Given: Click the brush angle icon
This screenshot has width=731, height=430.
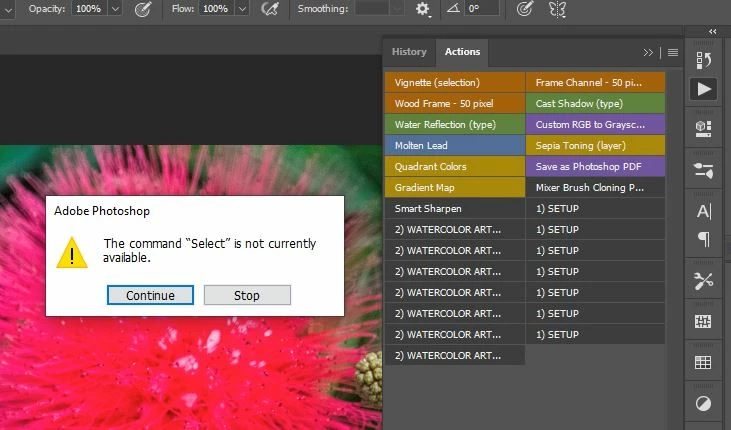Looking at the screenshot, I should pyautogui.click(x=453, y=8).
